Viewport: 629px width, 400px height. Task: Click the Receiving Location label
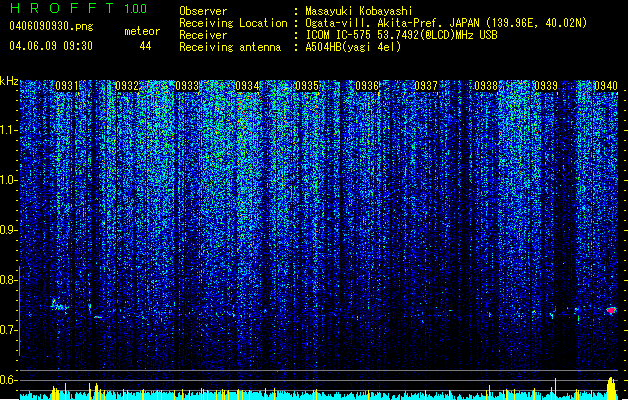pos(233,23)
